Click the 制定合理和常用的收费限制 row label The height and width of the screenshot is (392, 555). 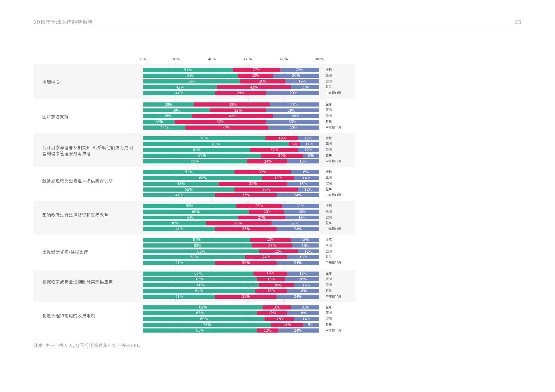pos(69,316)
